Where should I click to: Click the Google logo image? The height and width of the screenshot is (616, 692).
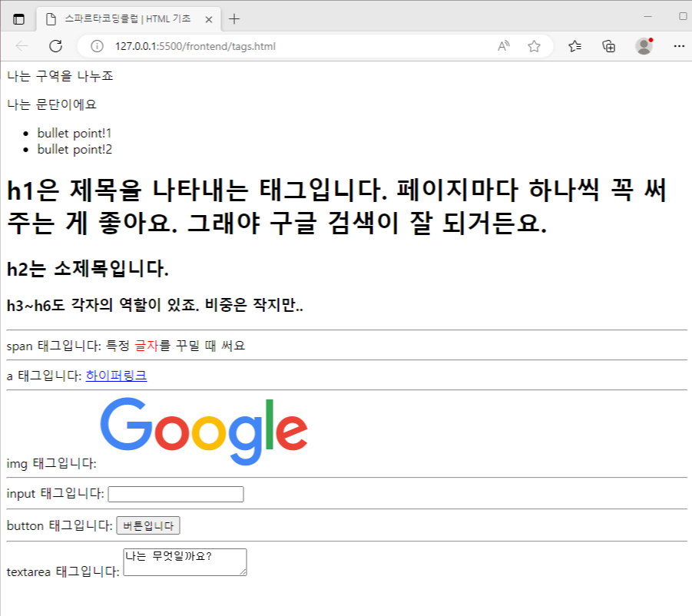[204, 431]
